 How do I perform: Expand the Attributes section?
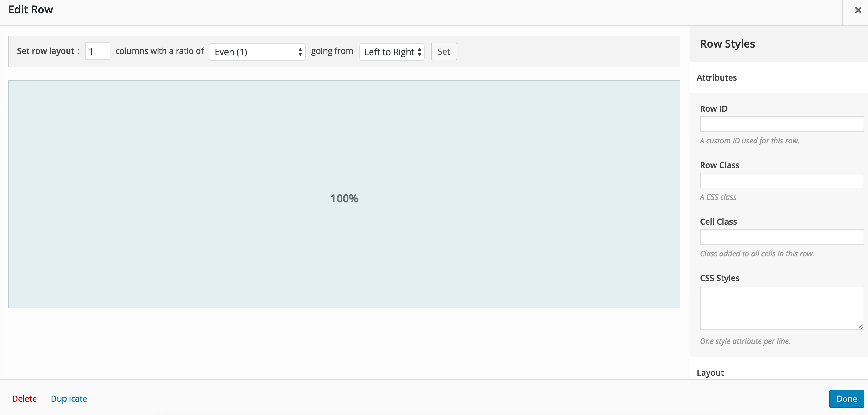click(779, 77)
